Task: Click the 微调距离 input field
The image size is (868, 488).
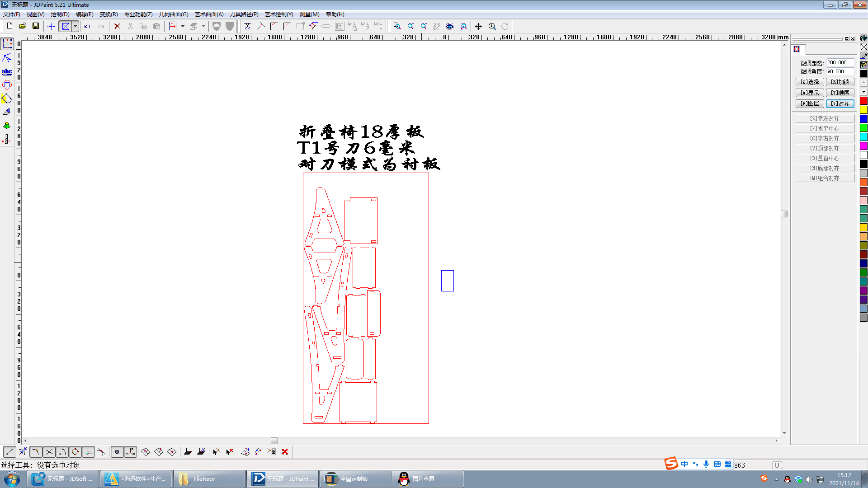Action: (x=840, y=63)
